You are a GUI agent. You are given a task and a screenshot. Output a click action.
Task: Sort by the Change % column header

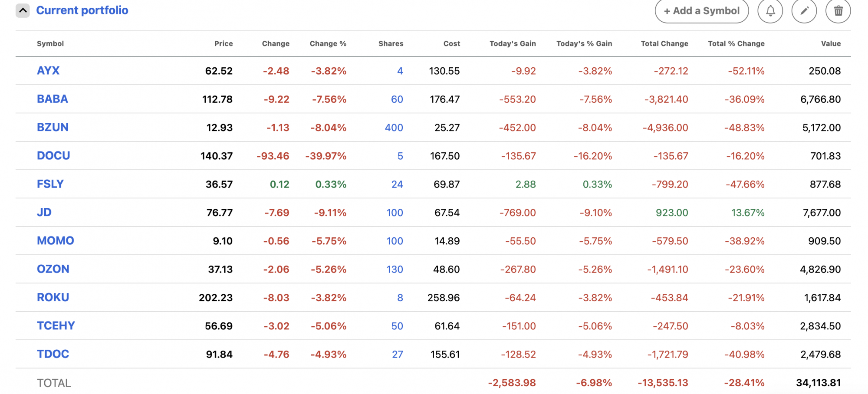(328, 43)
